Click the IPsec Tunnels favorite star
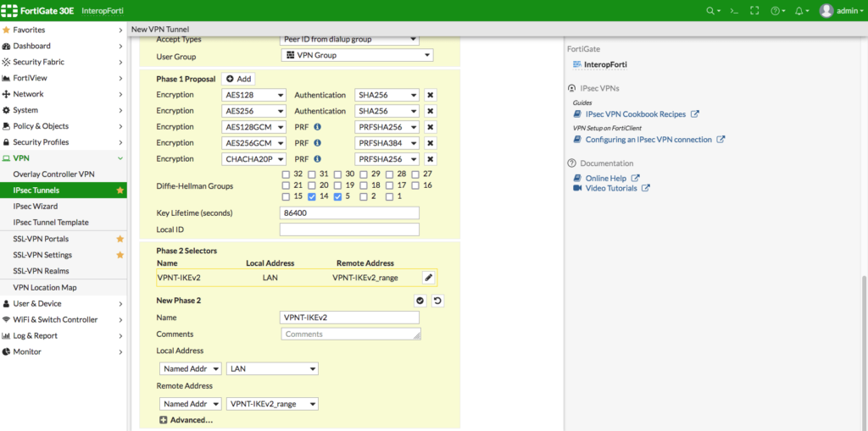 120,191
